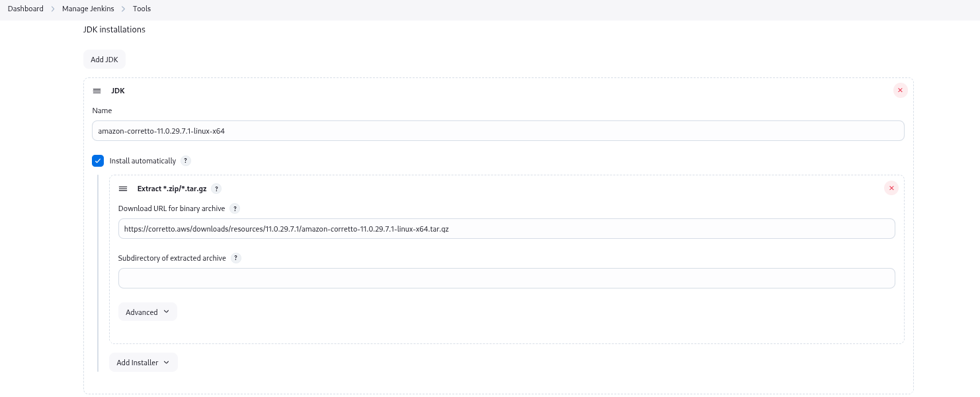Viewport: 980px width, 397px height.
Task: Go to Dashboard via breadcrumb
Action: coord(26,9)
